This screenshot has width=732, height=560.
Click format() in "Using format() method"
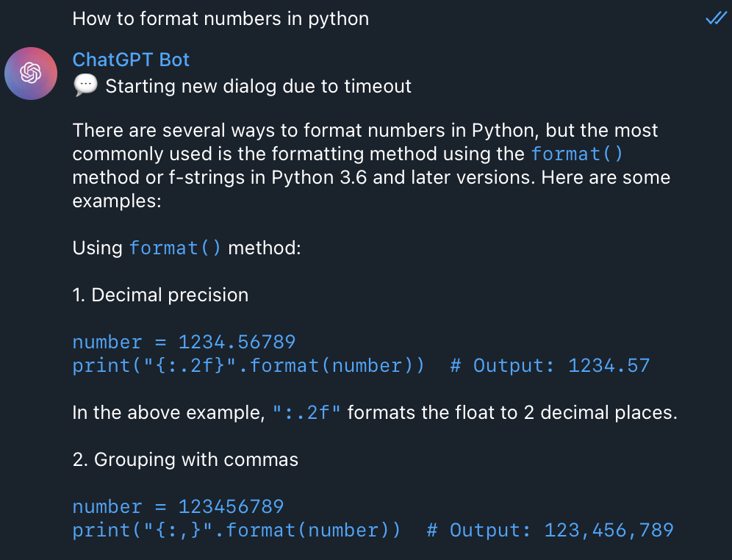175,248
